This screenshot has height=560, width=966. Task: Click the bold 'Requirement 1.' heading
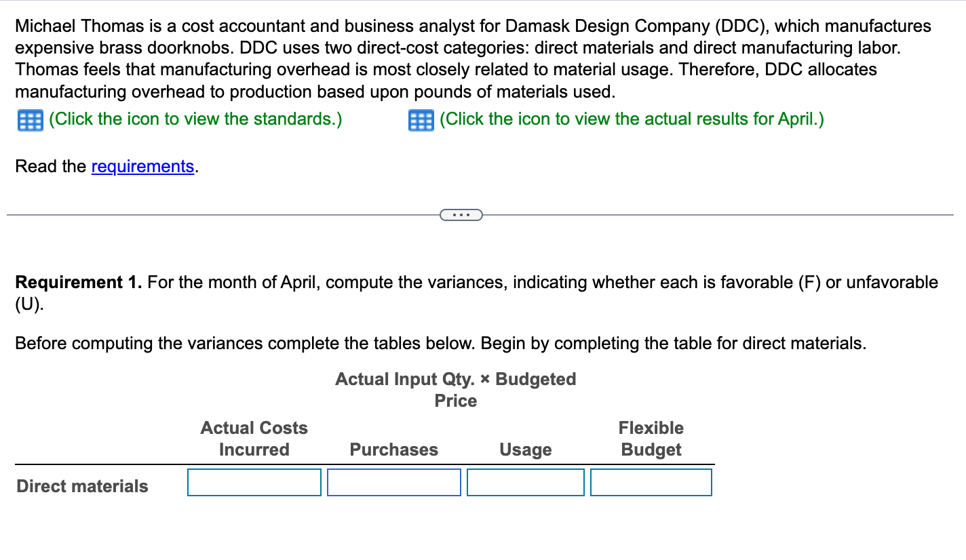(79, 282)
